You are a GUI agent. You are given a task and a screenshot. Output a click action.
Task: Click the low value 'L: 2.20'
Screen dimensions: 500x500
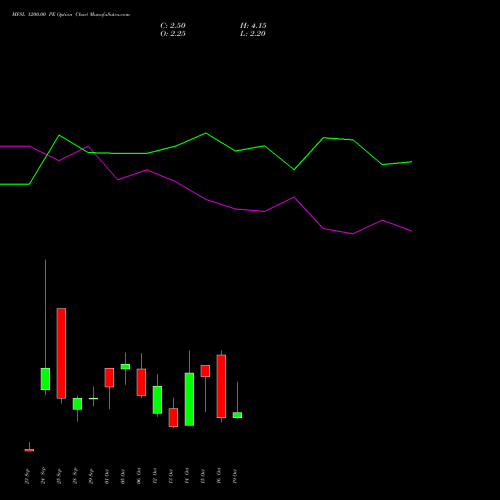(x=253, y=34)
